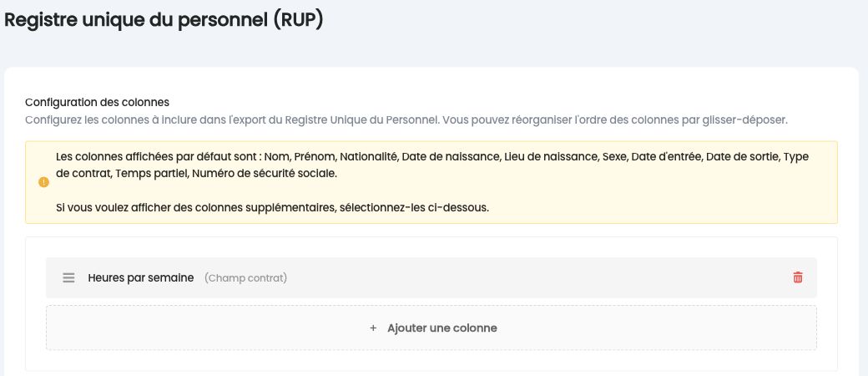Click the Registre unique du personnel (RUP) title
Screen dimensions: 868x376
click(164, 20)
